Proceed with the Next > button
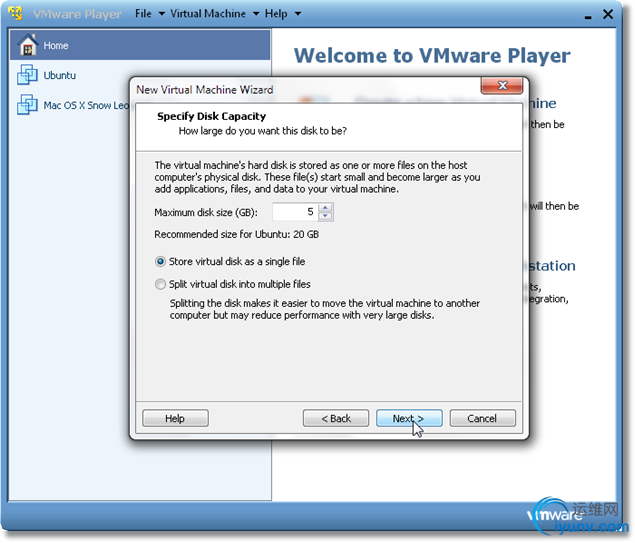 coord(409,418)
